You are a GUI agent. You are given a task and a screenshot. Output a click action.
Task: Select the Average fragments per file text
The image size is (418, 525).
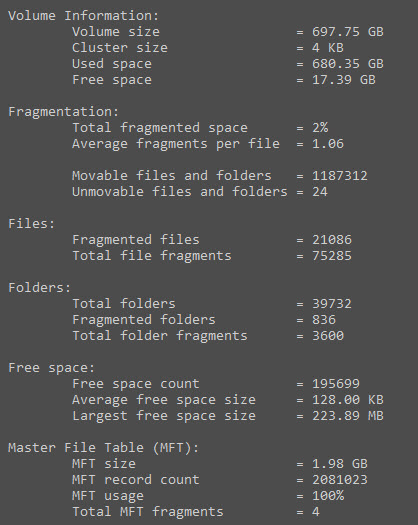pyautogui.click(x=176, y=144)
